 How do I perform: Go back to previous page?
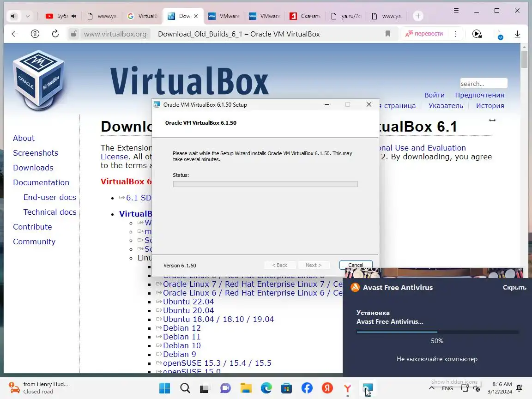pos(15,34)
